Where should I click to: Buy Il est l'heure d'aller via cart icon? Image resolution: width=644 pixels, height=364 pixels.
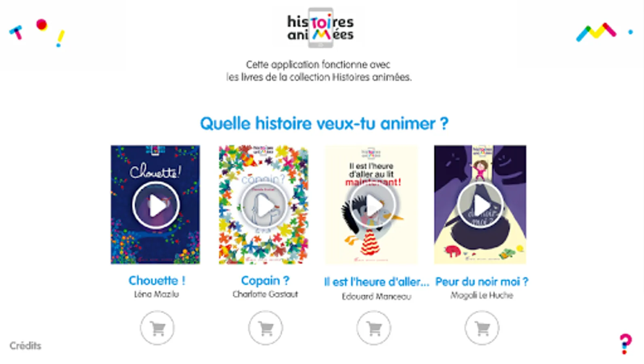tap(374, 328)
